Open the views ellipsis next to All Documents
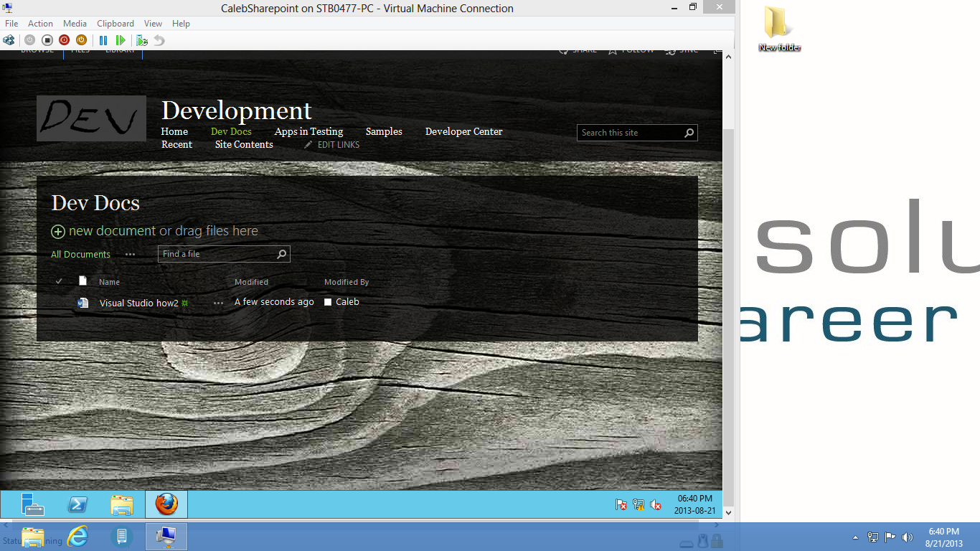Screen dimensions: 980x551 130,254
